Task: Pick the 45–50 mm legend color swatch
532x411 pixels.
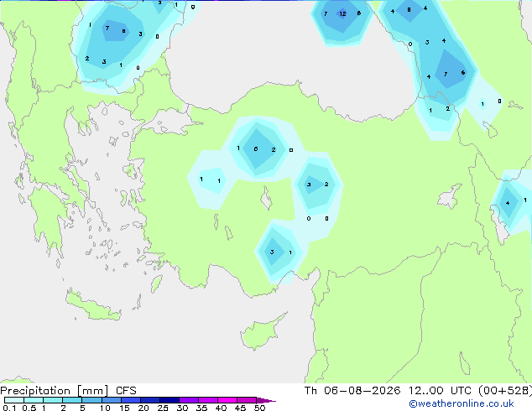Action: (x=247, y=400)
